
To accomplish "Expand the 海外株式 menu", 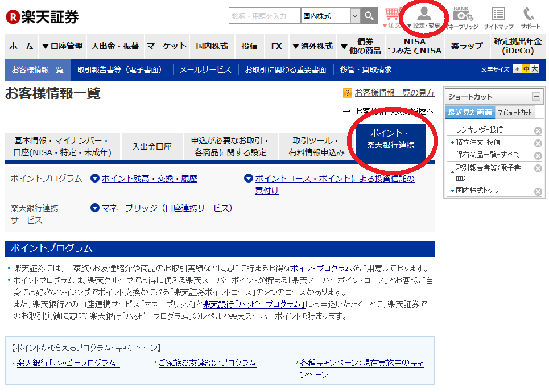I will point(312,46).
